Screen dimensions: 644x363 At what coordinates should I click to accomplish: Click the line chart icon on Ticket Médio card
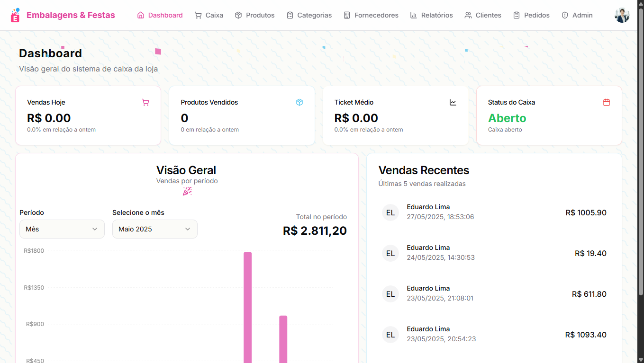453,102
